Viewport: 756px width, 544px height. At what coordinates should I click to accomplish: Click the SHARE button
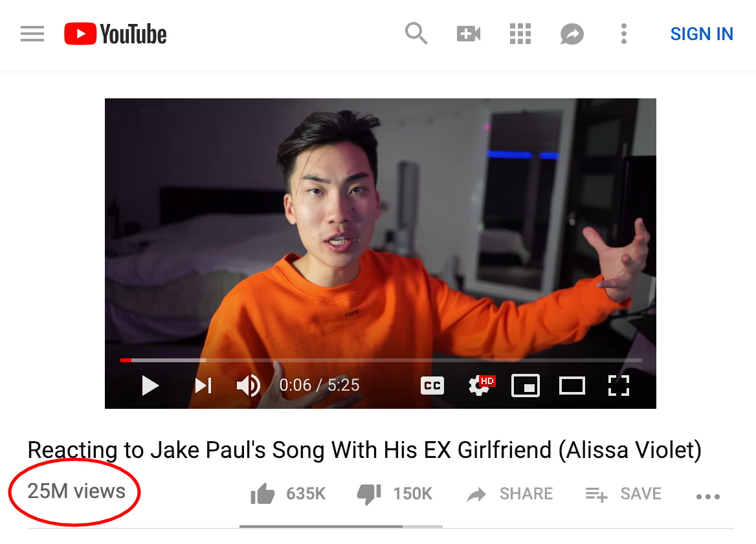click(x=510, y=494)
